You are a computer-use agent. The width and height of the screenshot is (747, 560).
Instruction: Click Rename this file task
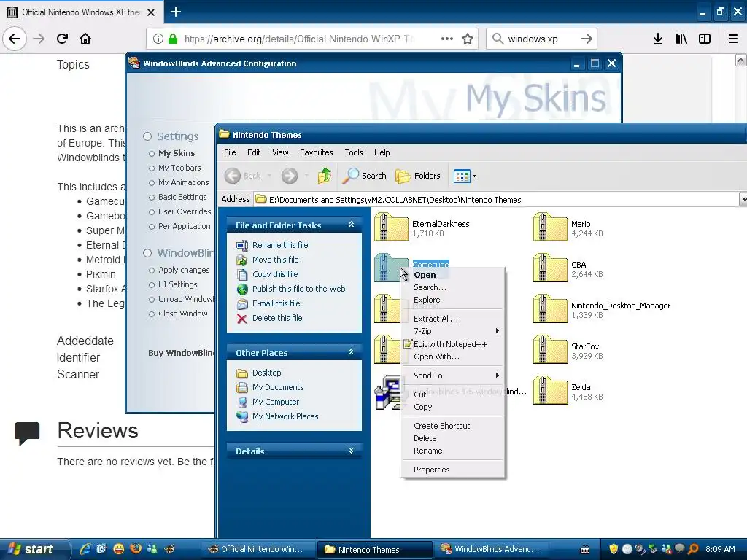pyautogui.click(x=280, y=245)
